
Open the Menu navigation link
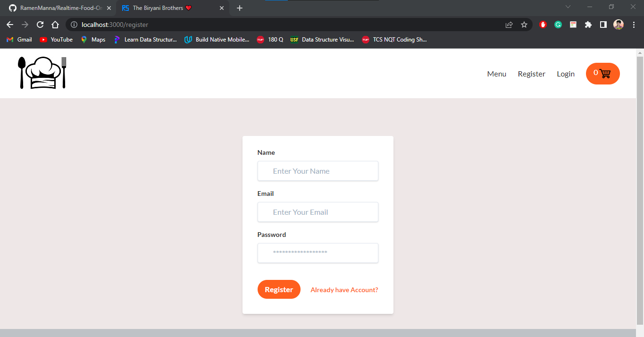click(x=497, y=74)
